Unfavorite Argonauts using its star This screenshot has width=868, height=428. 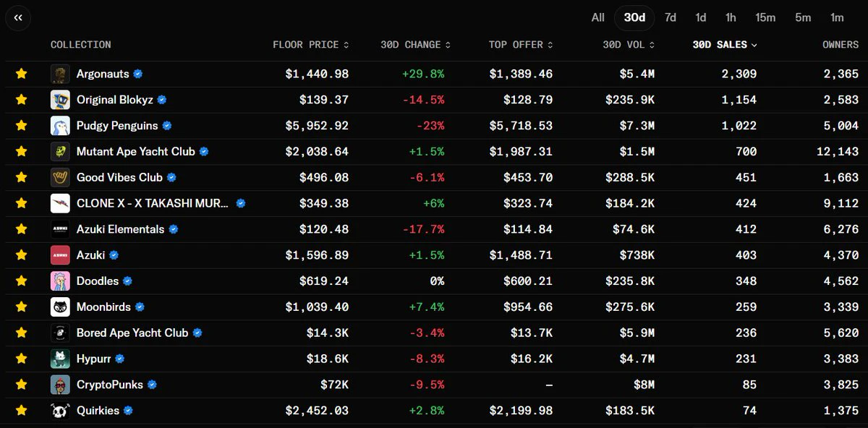pos(22,74)
